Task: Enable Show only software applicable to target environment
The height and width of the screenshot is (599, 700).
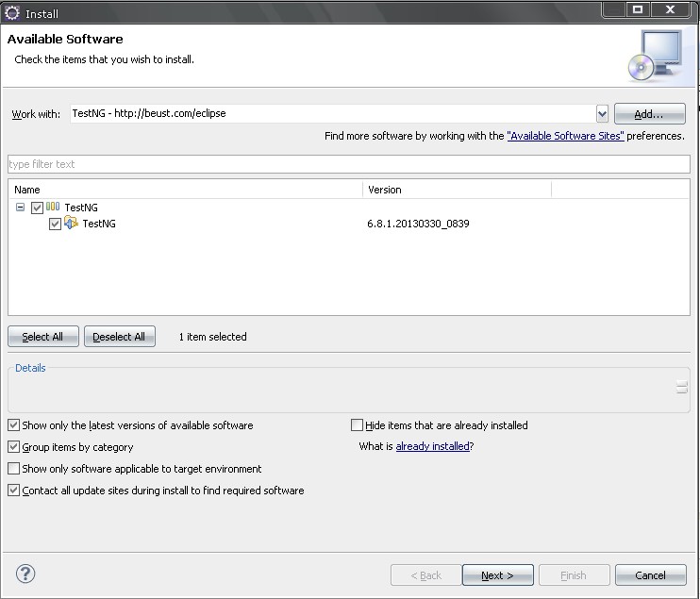Action: click(14, 468)
